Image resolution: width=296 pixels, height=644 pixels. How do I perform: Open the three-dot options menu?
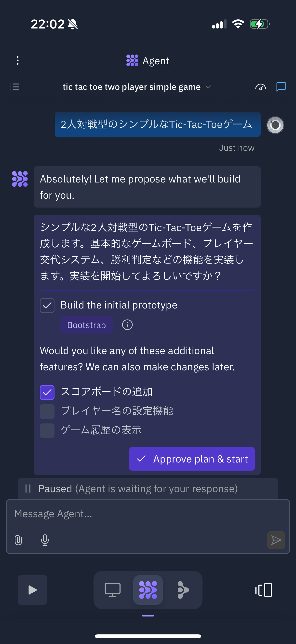point(17,60)
